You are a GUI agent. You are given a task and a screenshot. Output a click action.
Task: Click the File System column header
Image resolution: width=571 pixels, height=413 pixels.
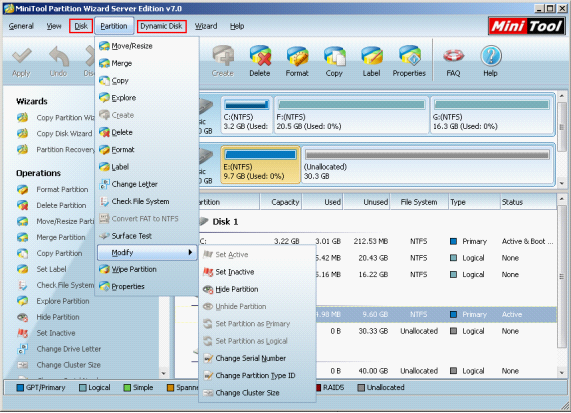(419, 202)
